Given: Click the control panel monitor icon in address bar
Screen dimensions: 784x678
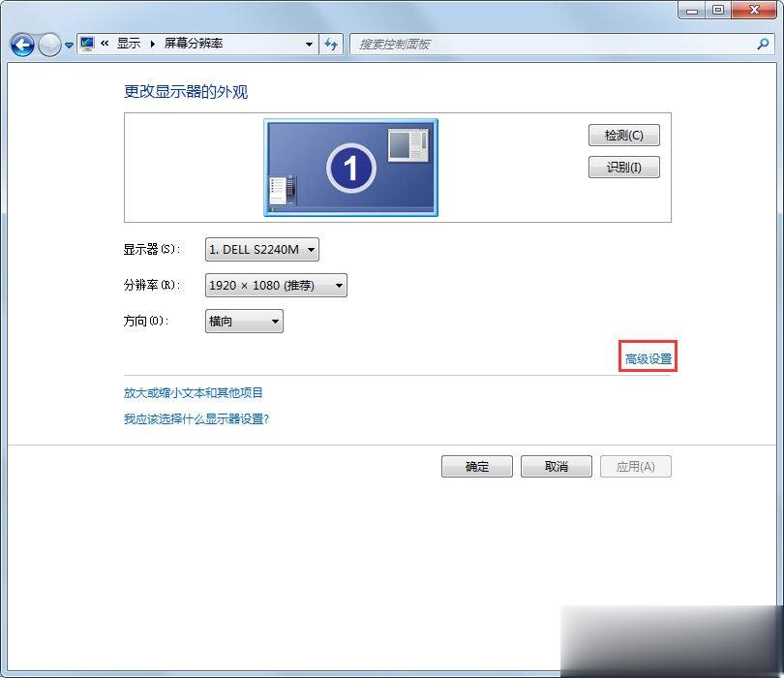Looking at the screenshot, I should click(x=87, y=44).
